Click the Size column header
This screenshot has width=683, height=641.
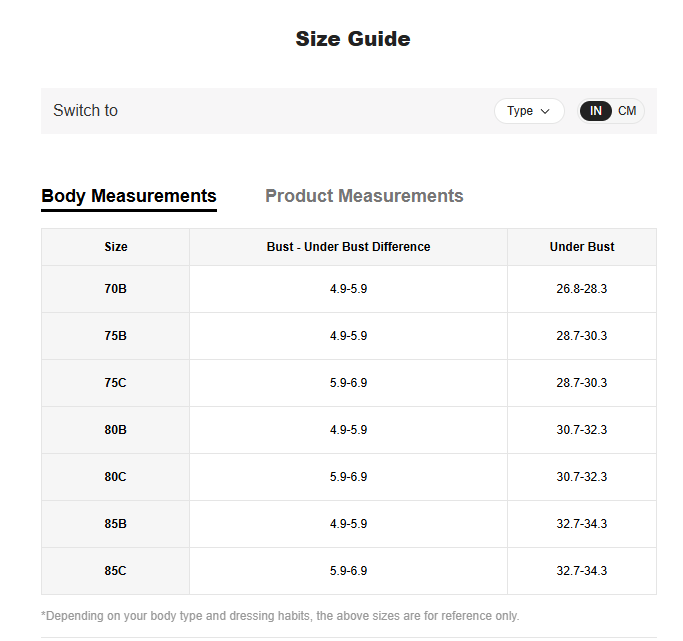click(x=115, y=247)
